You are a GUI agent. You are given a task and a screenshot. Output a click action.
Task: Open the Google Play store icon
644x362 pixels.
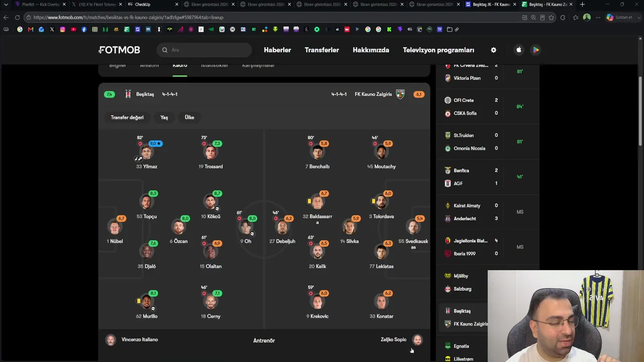pyautogui.click(x=536, y=50)
